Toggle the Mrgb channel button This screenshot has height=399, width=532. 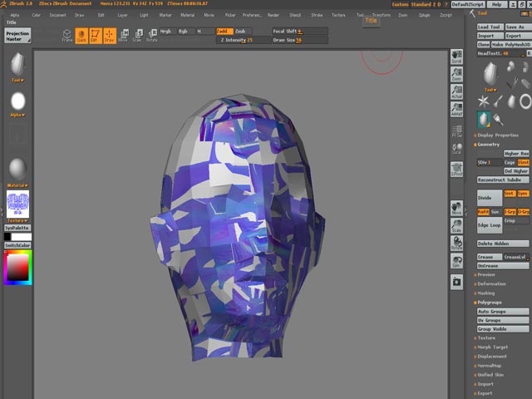168,32
